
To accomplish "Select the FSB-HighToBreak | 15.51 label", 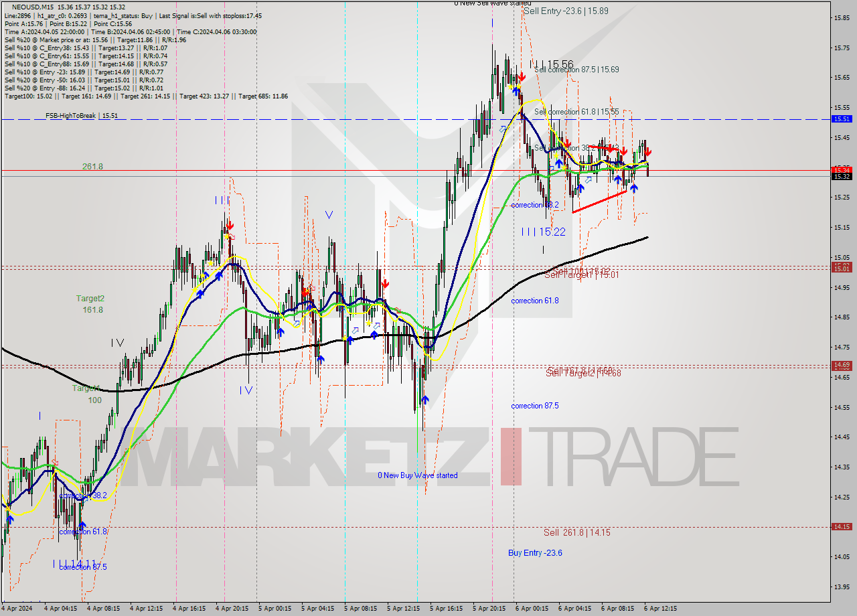I will [82, 116].
